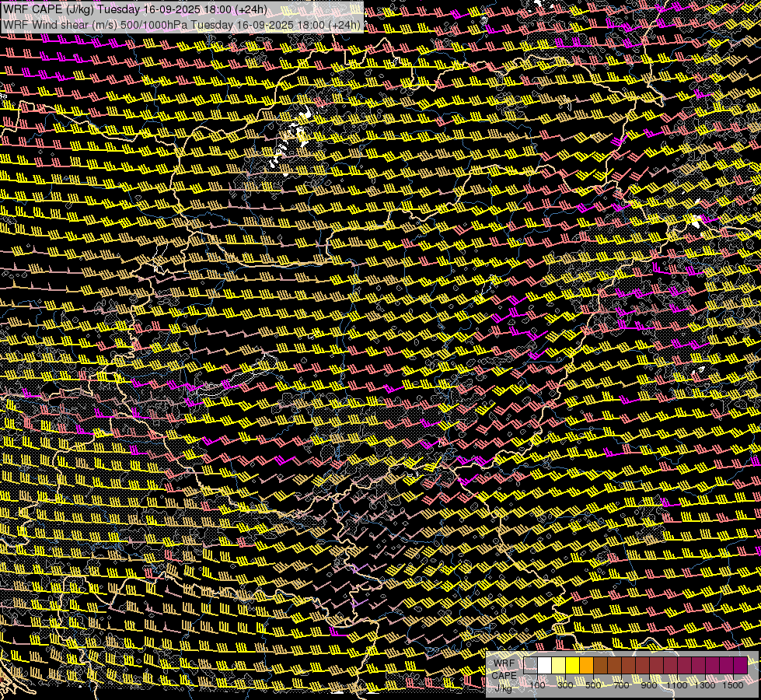Click the legend value '500'
The width and height of the screenshot is (761, 700).
(x=593, y=685)
